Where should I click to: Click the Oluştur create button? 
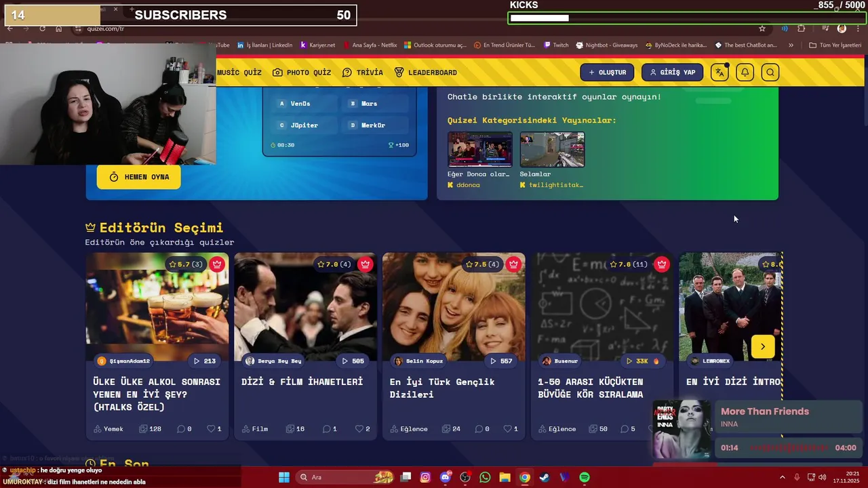(607, 73)
